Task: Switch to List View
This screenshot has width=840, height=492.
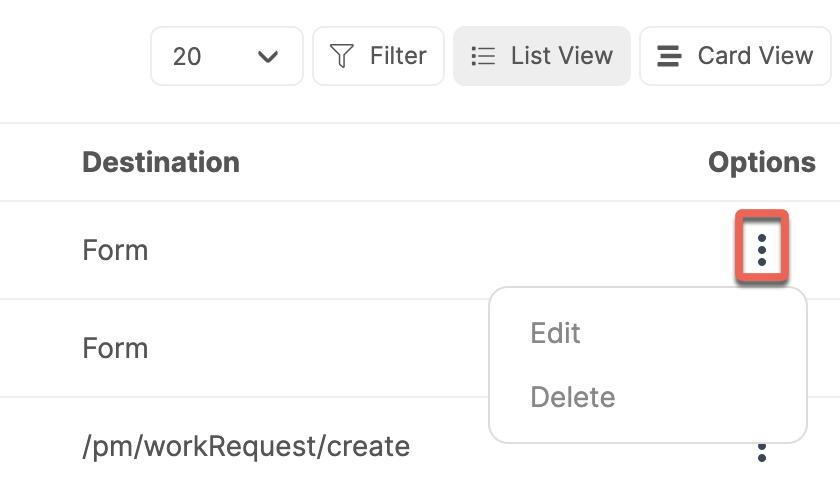Action: coord(542,56)
